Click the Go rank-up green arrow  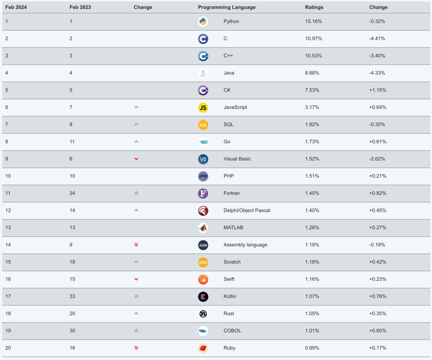(x=136, y=142)
